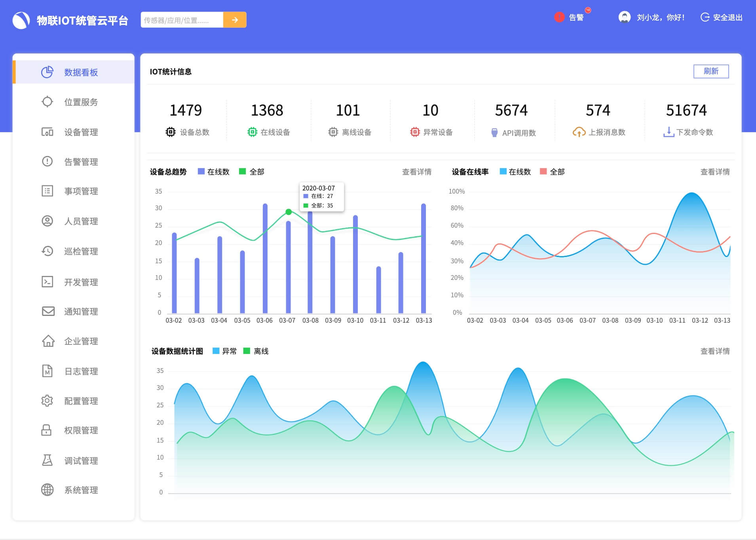
Task: Open the 配置管理 gear icon
Action: [47, 401]
